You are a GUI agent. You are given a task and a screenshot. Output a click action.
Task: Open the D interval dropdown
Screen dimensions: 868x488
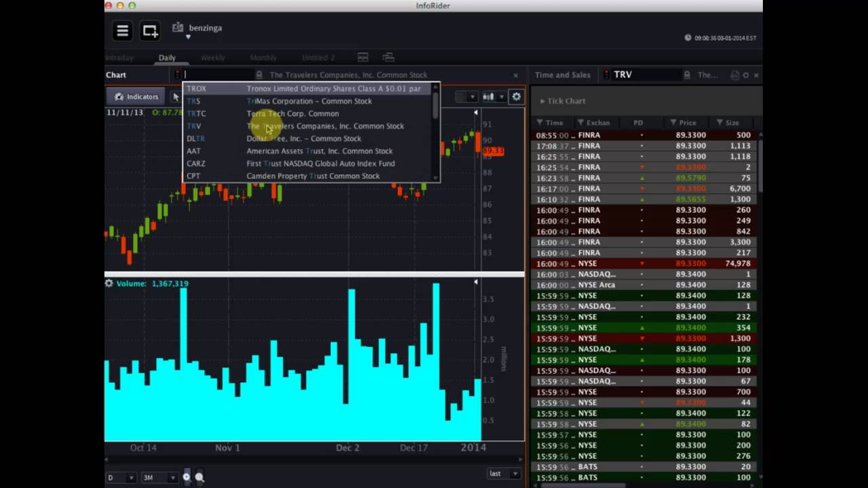[120, 478]
